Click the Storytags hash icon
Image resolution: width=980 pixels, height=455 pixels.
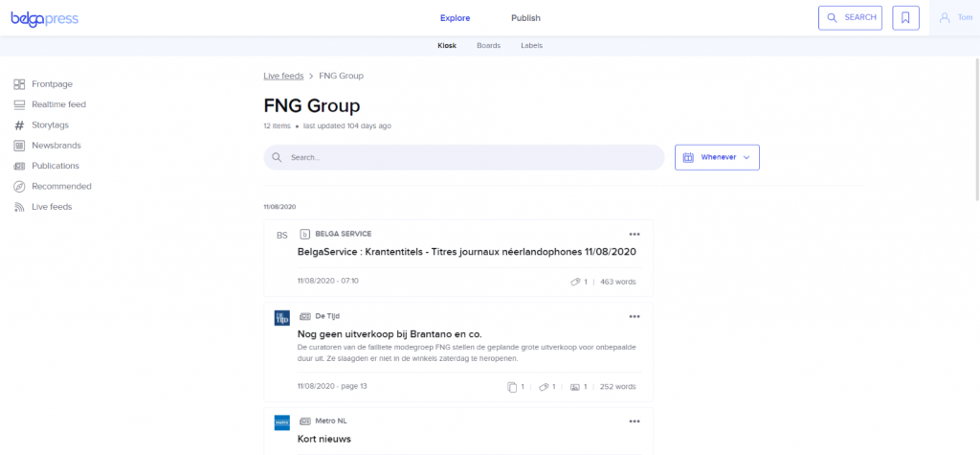tap(19, 125)
